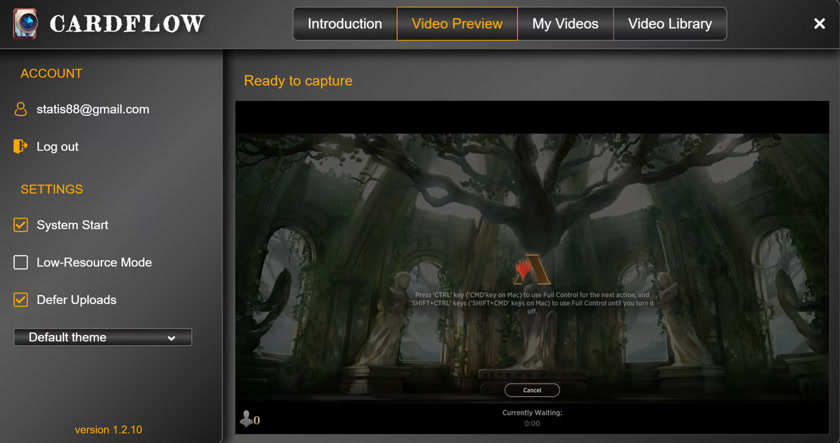Click the Full Control hint text in the preview

(532, 303)
